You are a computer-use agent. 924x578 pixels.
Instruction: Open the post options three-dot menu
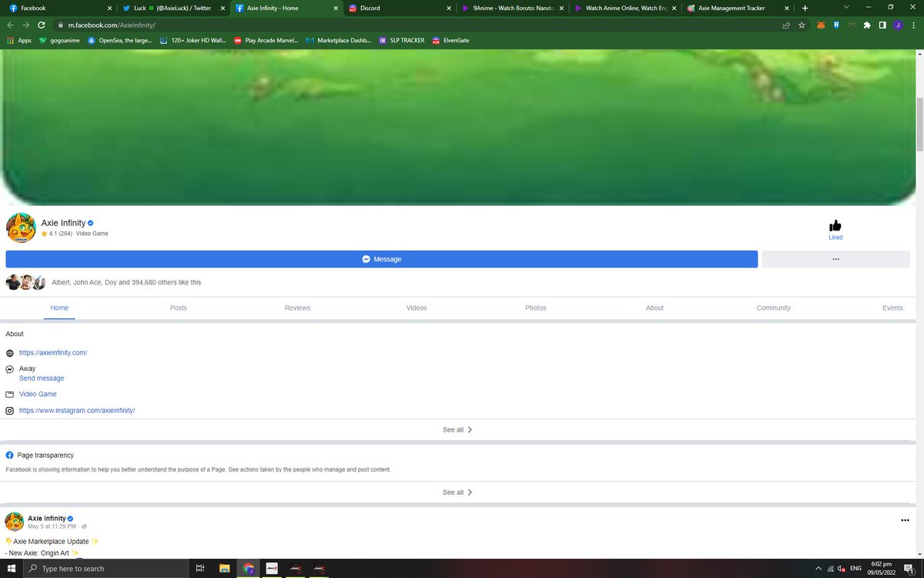click(905, 520)
